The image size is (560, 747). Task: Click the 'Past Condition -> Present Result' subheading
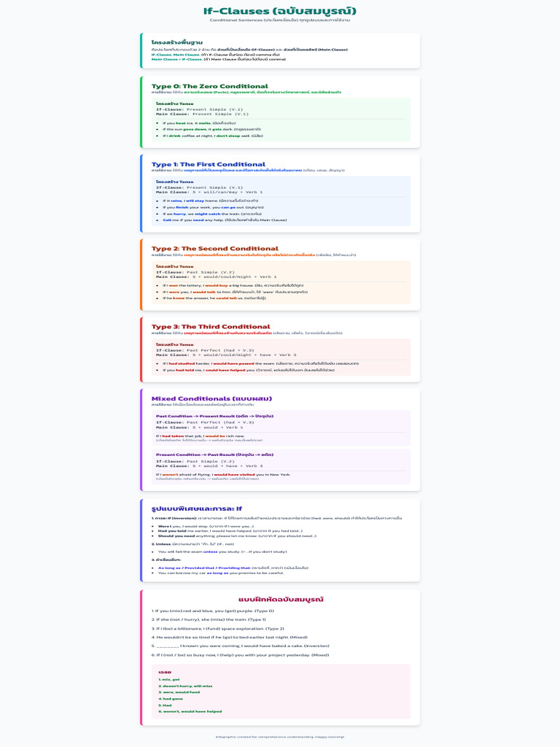[x=214, y=416]
